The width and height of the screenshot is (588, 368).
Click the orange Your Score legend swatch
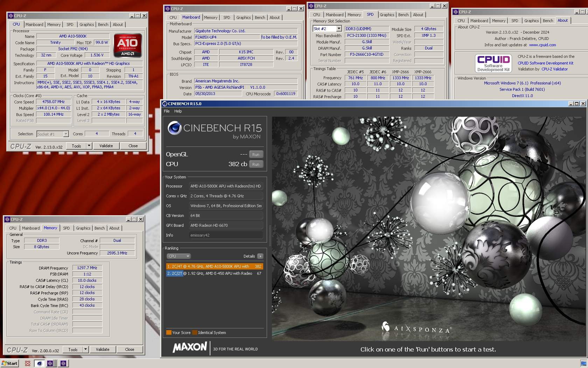click(x=169, y=333)
